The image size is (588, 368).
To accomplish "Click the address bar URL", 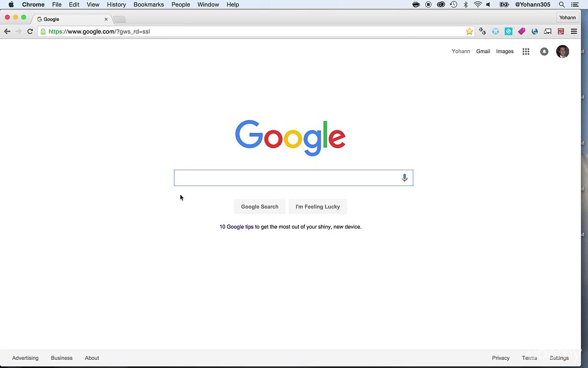I will point(99,32).
